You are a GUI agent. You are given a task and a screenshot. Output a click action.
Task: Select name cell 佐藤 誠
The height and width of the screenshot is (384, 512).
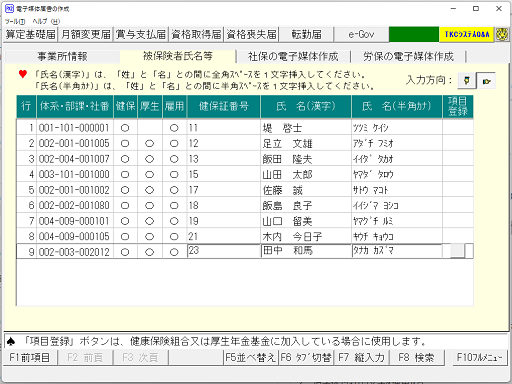[306, 190]
